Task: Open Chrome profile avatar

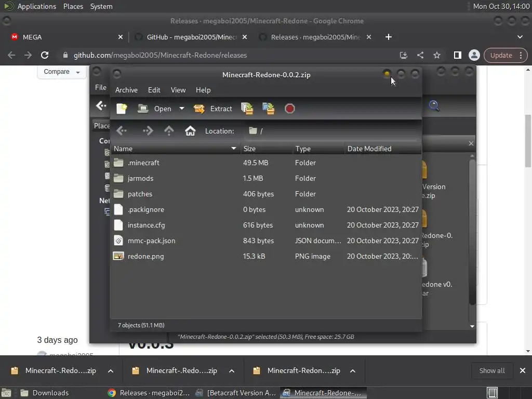Action: [x=474, y=55]
